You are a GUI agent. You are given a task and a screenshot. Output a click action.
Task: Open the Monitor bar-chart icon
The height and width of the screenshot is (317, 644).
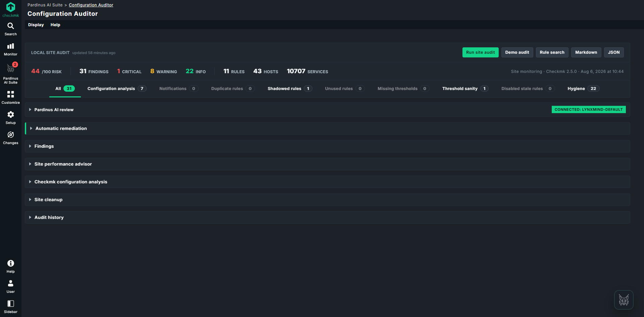(11, 46)
